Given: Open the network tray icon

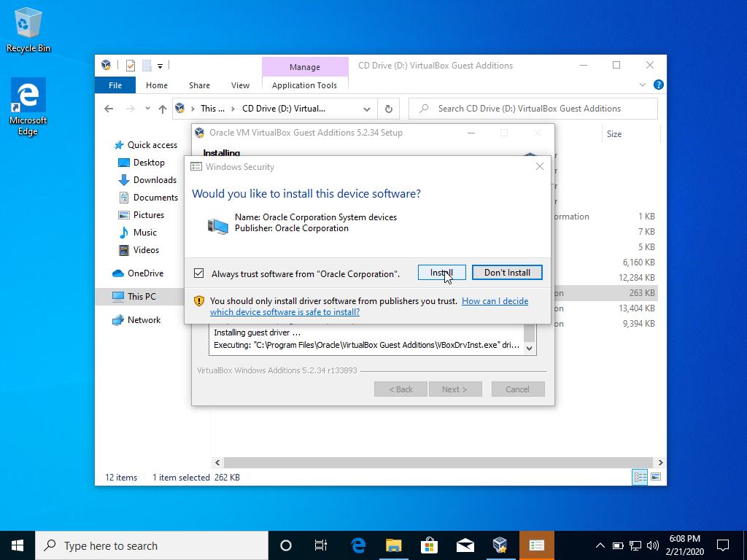Looking at the screenshot, I should 635,545.
